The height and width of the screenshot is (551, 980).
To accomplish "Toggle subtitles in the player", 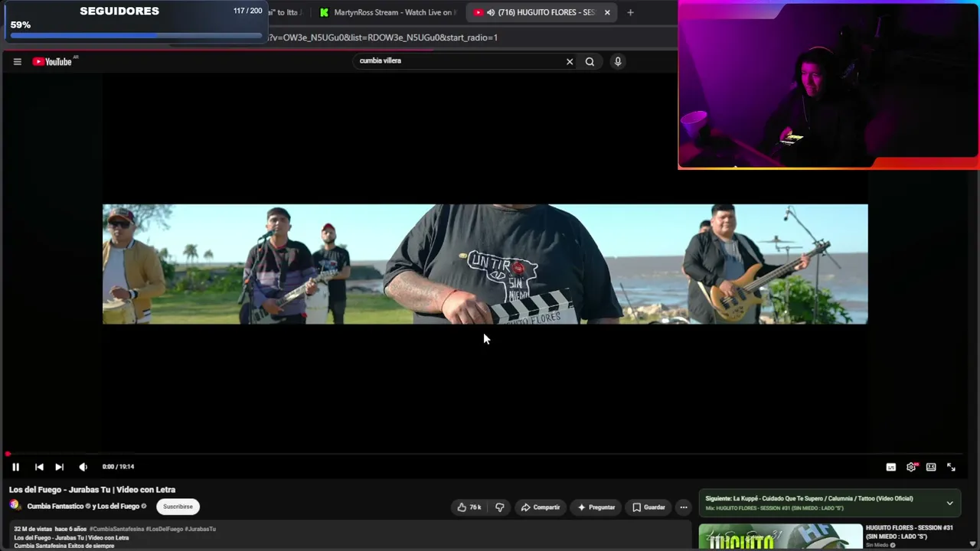I will [x=891, y=467].
